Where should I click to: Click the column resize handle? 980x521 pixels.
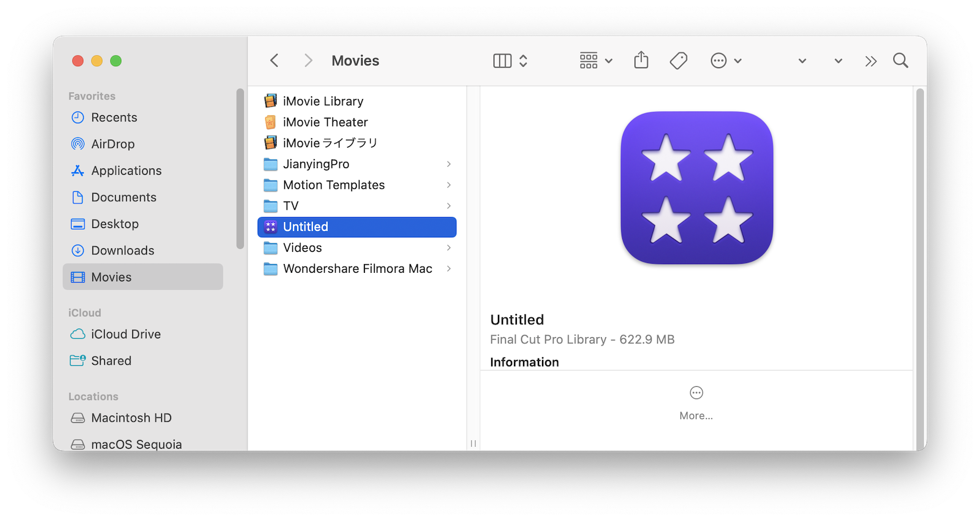[x=473, y=443]
